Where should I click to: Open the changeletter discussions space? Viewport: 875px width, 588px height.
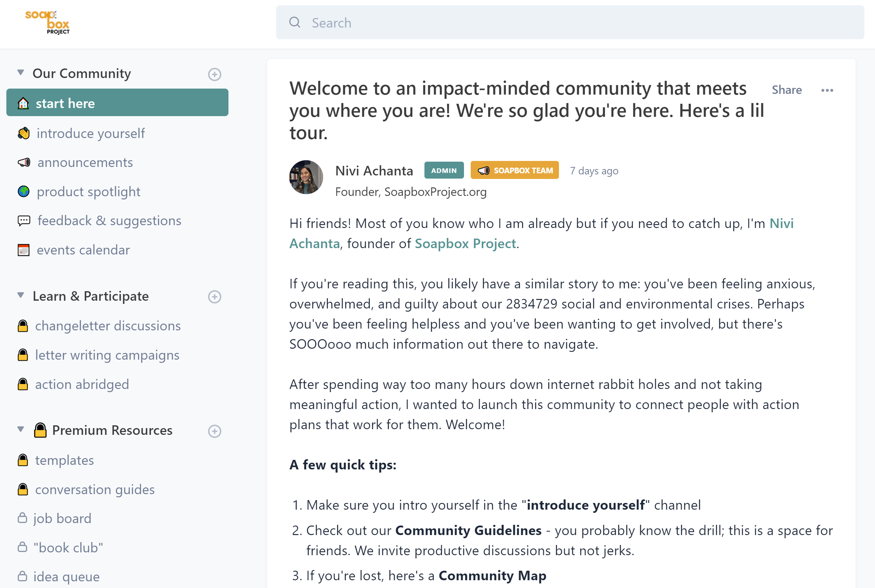(108, 326)
